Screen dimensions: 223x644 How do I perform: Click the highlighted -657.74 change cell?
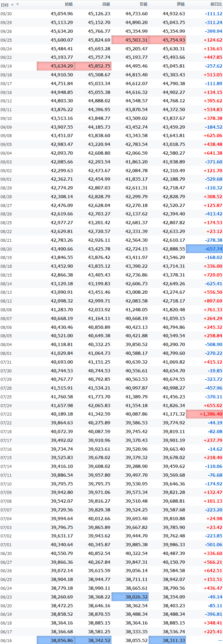pyautogui.click(x=204, y=249)
